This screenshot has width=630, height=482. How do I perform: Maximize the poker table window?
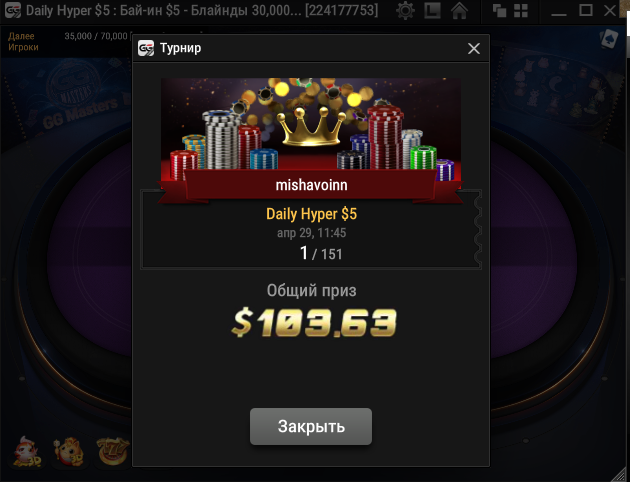[x=585, y=10]
